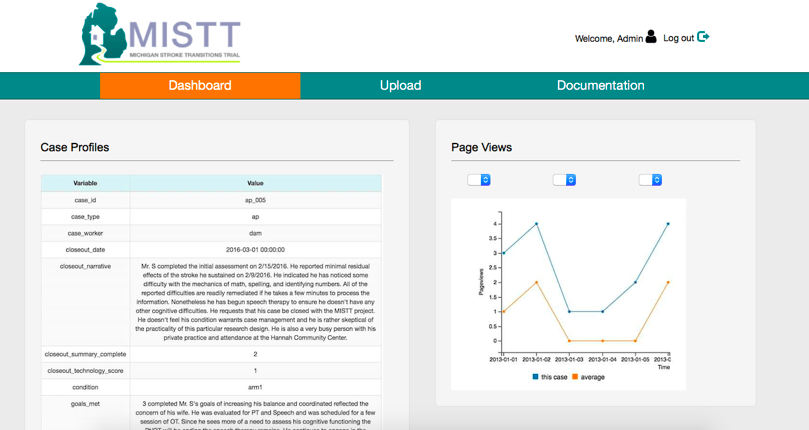Click the closeout_narrative text cell
This screenshot has height=430, width=809.
click(x=255, y=302)
